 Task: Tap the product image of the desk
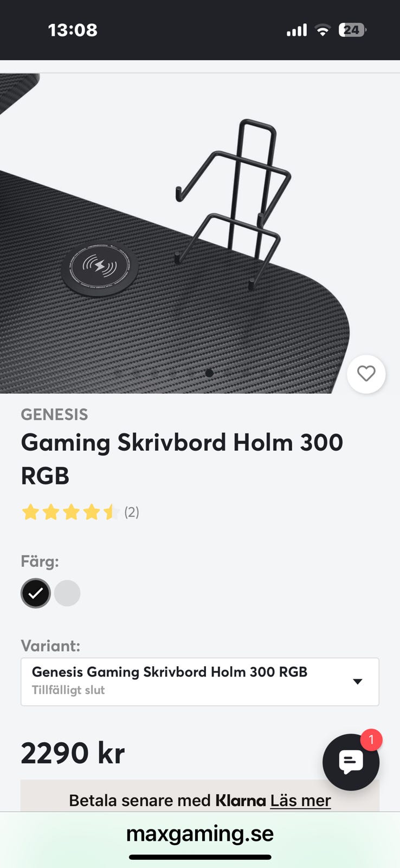tap(200, 233)
